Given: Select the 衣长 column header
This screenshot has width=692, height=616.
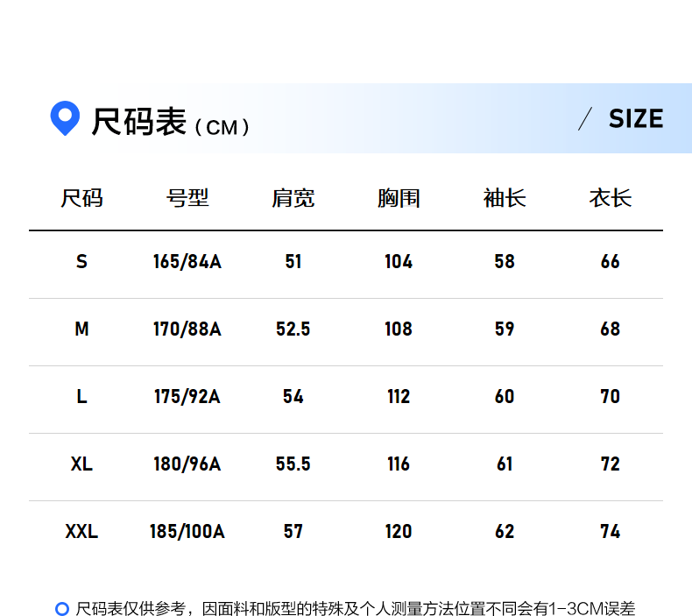Looking at the screenshot, I should pyautogui.click(x=611, y=198).
